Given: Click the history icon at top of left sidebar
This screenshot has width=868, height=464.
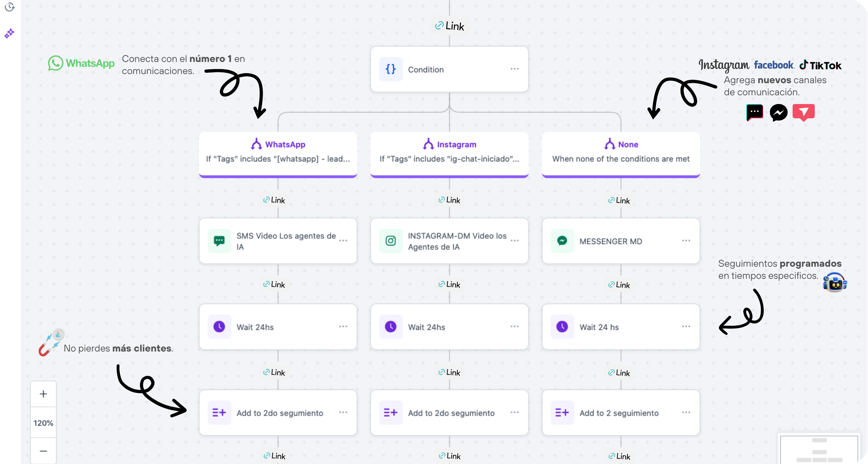Looking at the screenshot, I should point(9,7).
